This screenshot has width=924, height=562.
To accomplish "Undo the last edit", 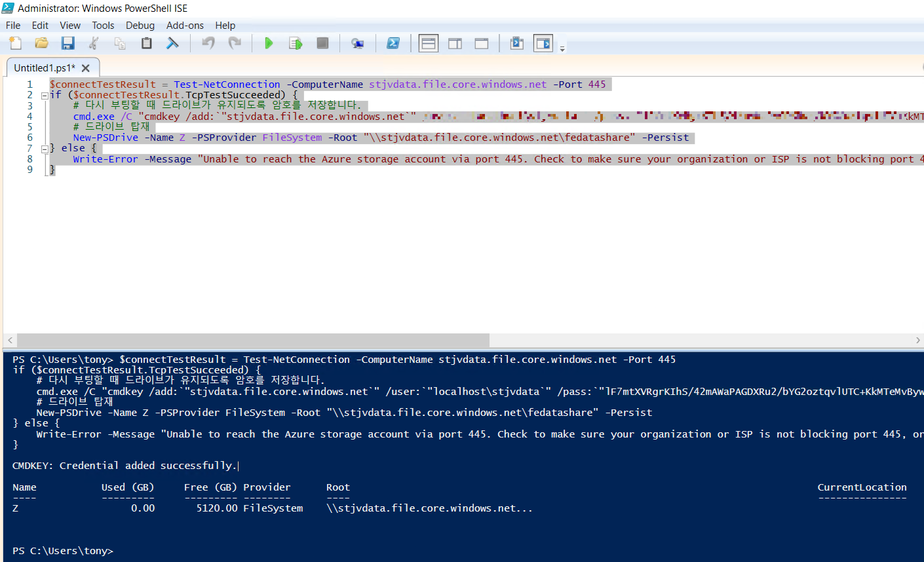I will click(x=208, y=43).
